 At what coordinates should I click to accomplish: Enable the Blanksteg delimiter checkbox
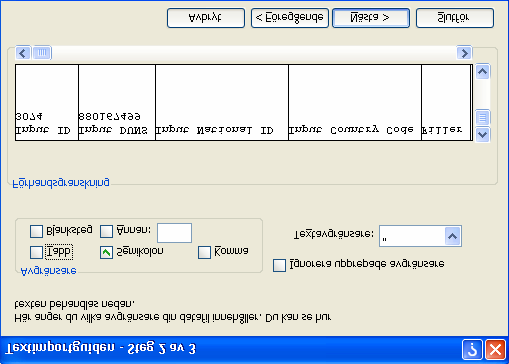(x=36, y=231)
